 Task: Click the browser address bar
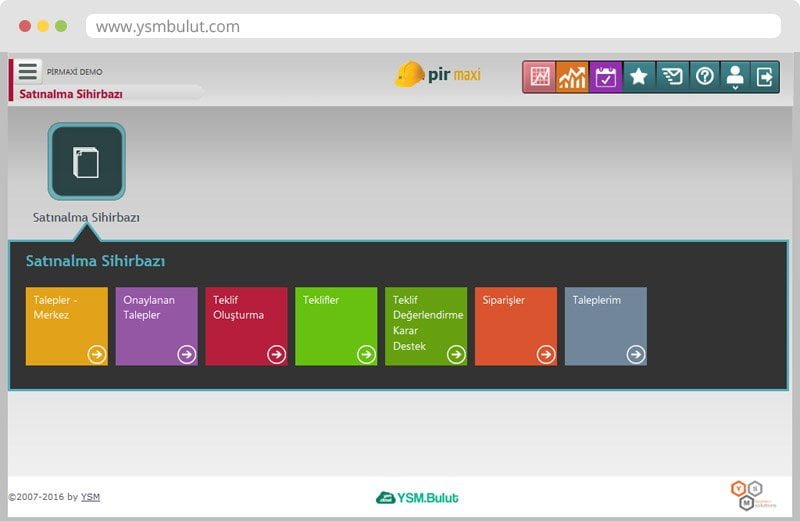point(432,27)
